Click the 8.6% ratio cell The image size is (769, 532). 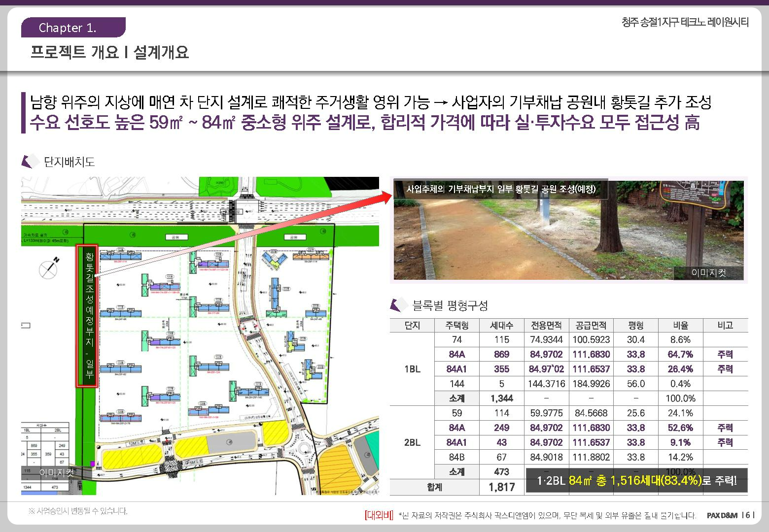click(680, 339)
